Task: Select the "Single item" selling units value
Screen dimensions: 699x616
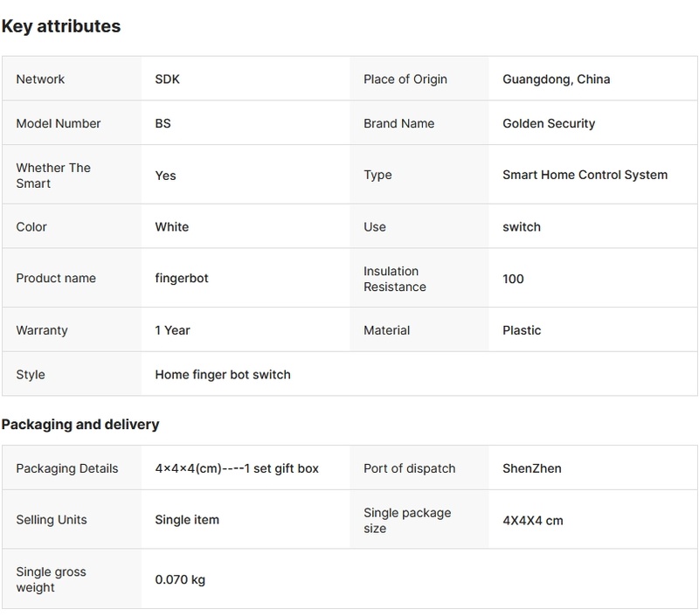Action: point(187,520)
